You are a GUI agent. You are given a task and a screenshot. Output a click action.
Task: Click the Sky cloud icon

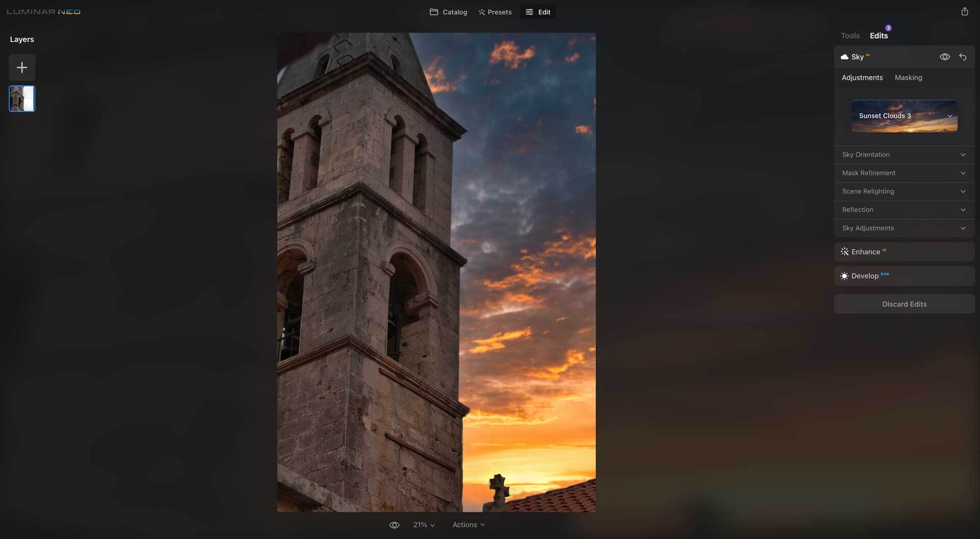pyautogui.click(x=845, y=57)
